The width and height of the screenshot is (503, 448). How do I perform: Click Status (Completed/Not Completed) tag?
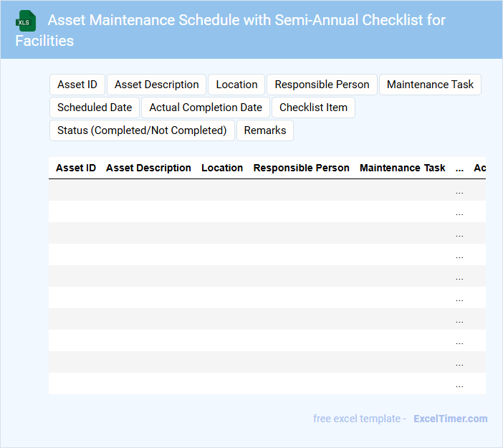point(142,130)
